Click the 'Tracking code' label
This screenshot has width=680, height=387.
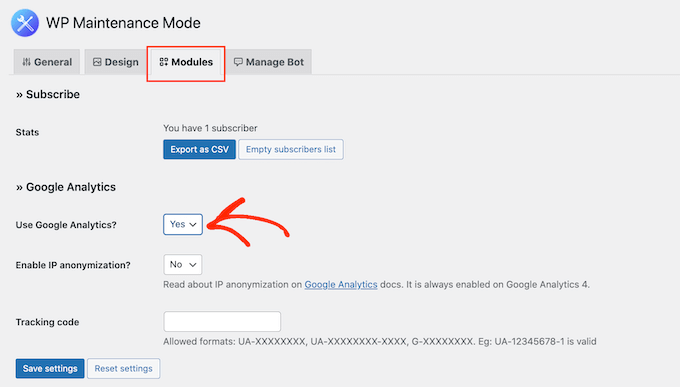(47, 322)
